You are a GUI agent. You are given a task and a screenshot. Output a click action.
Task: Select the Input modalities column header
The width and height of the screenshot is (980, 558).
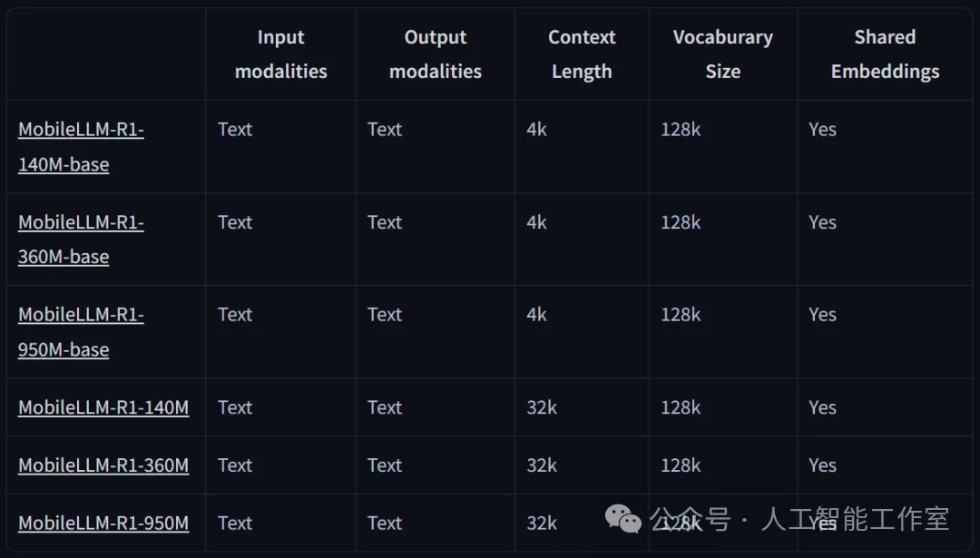tap(280, 54)
